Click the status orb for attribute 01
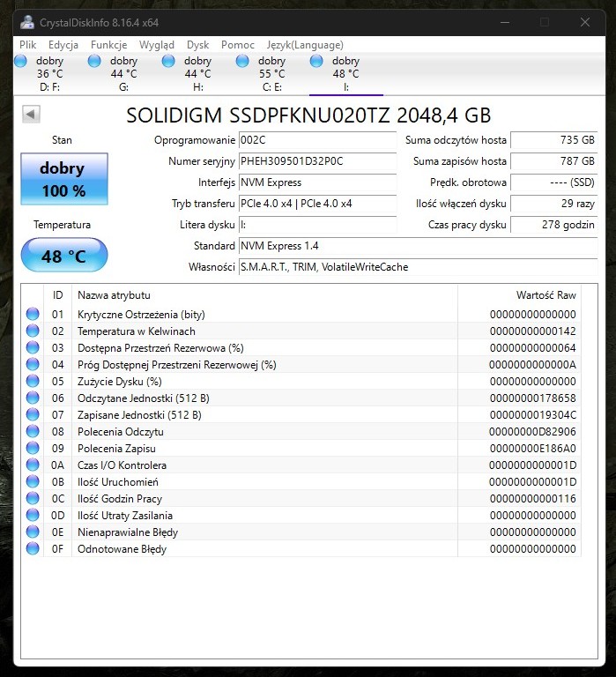The height and width of the screenshot is (677, 616). pyautogui.click(x=33, y=315)
